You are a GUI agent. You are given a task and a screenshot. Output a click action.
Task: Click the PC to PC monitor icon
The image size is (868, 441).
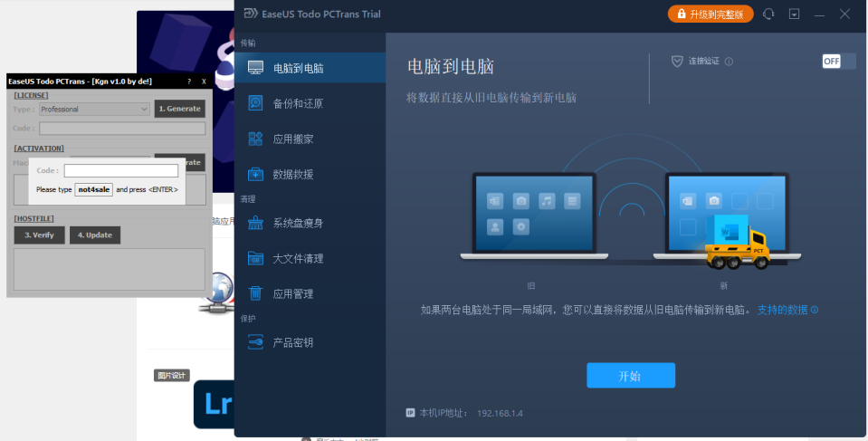coord(255,68)
